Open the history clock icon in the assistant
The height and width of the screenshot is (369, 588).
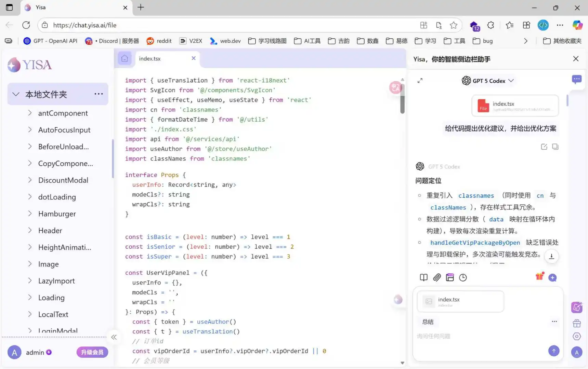[463, 277]
